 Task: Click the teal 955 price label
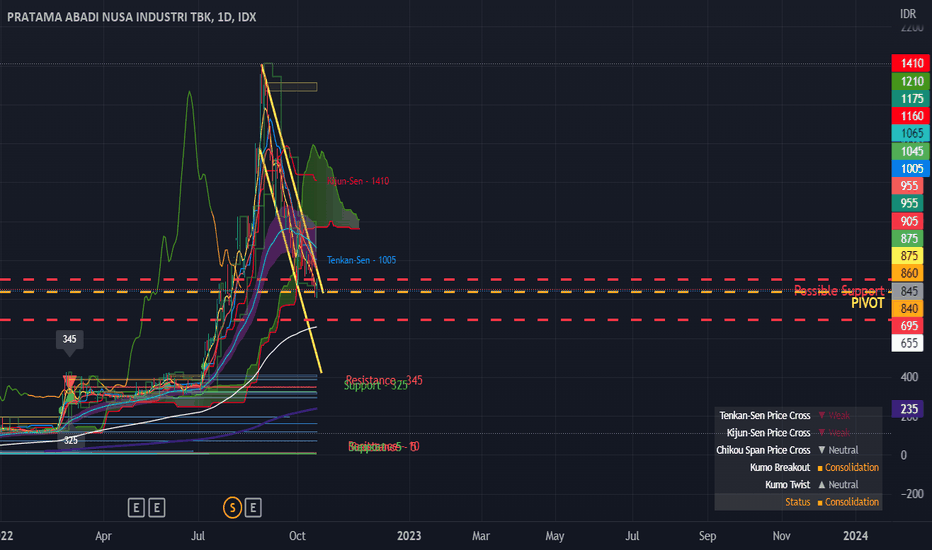coord(908,203)
